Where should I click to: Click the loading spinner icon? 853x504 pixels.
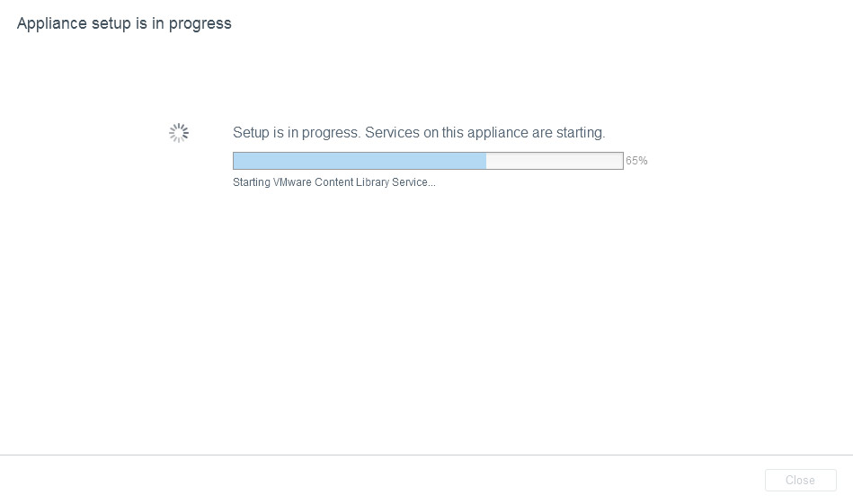pos(179,133)
